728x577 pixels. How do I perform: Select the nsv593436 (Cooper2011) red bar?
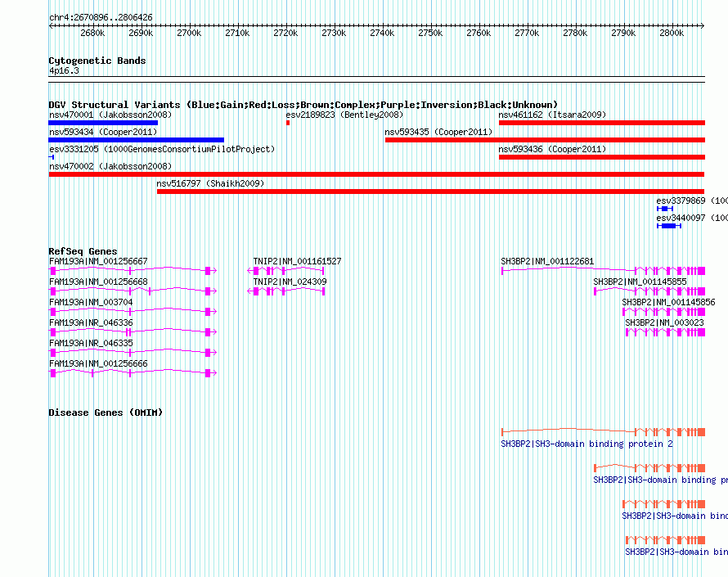(602, 157)
